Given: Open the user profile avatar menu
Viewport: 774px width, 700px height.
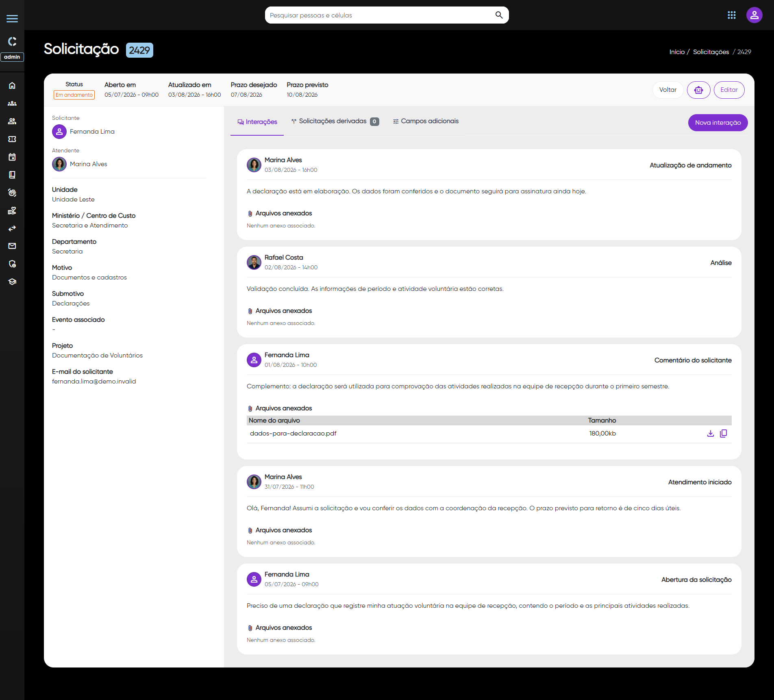Looking at the screenshot, I should tap(754, 15).
